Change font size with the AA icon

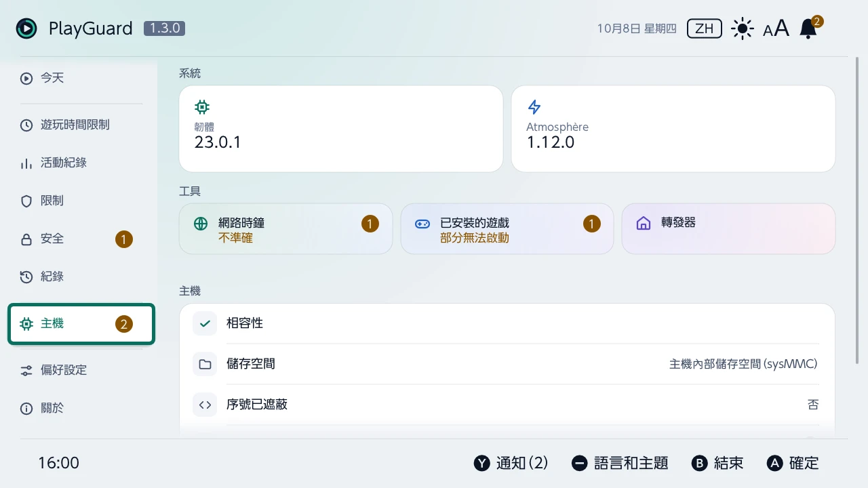coord(776,28)
